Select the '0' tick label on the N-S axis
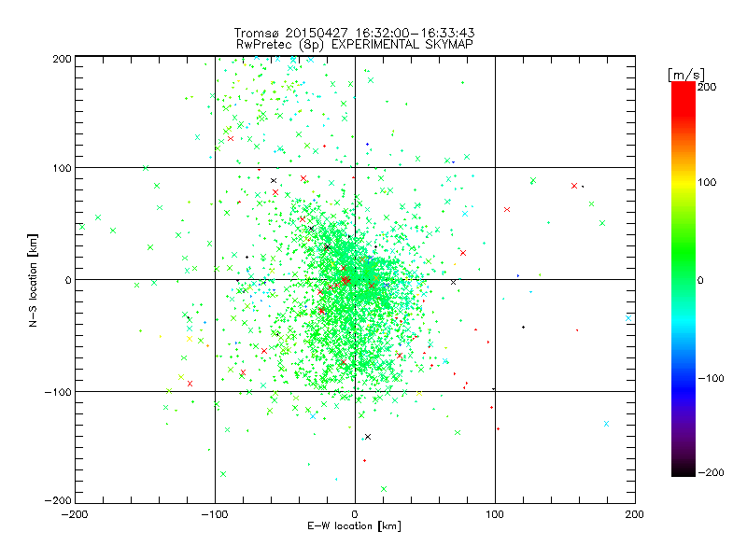Screen dimensions: 747x560 coord(68,280)
